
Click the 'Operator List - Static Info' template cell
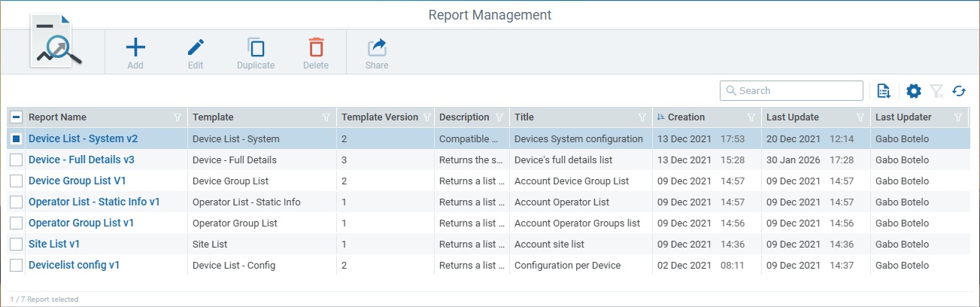[246, 202]
